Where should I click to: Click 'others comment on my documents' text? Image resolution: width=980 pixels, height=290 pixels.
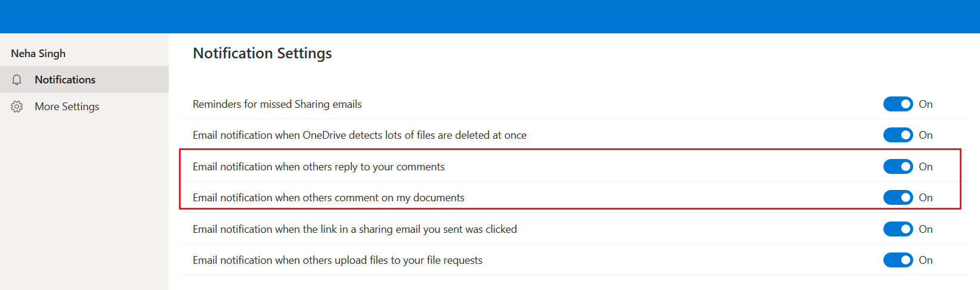(x=384, y=198)
